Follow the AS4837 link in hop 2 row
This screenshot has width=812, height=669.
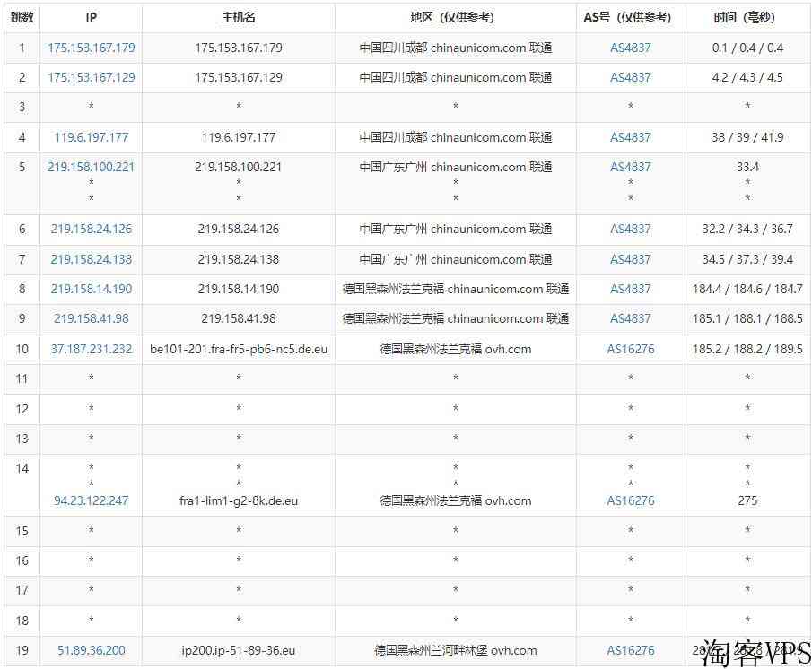click(x=630, y=77)
